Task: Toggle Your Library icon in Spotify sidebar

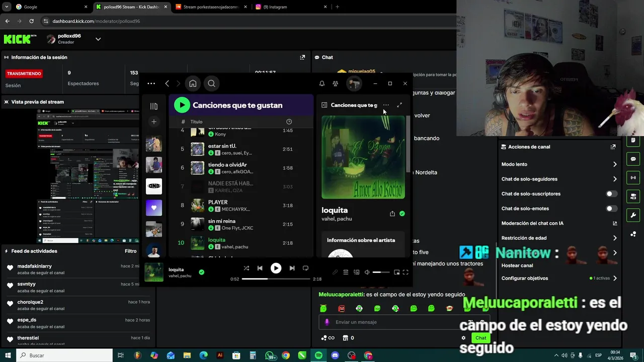Action: click(154, 106)
